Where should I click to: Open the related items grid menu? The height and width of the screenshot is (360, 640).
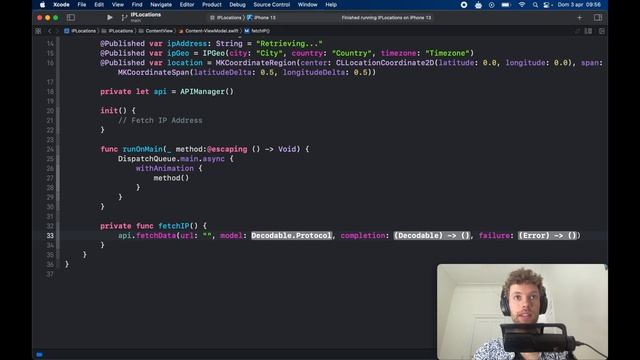coord(38,31)
